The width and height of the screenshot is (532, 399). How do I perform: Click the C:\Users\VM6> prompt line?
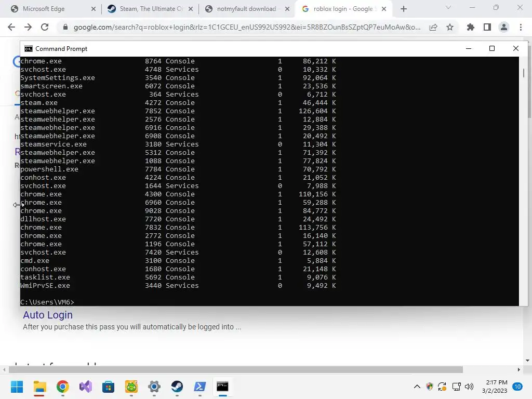pos(47,302)
